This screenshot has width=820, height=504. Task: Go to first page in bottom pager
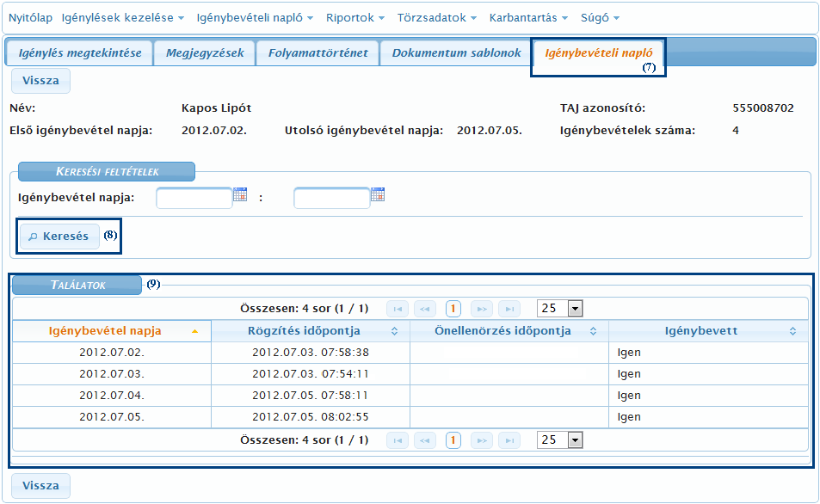click(398, 440)
